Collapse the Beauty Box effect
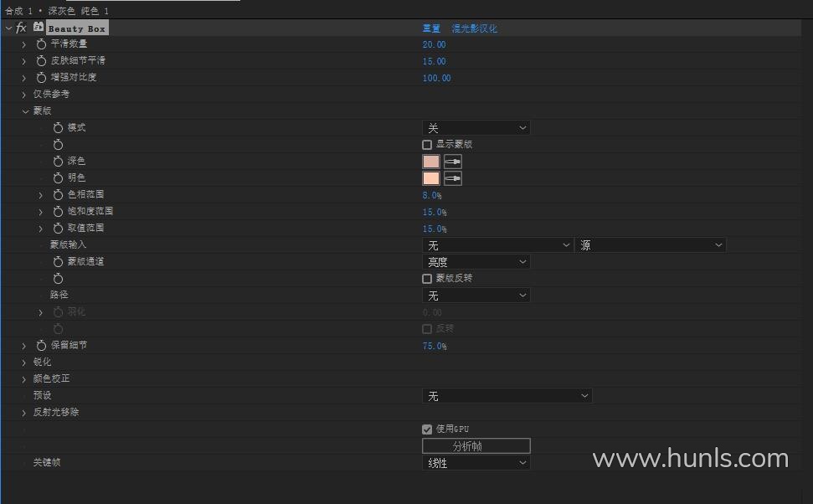 tap(8, 28)
